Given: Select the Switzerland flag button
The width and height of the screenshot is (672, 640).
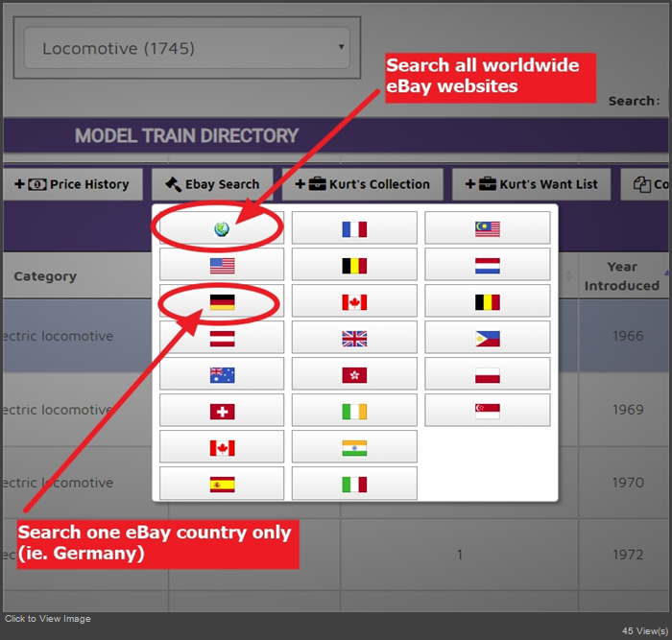Looking at the screenshot, I should click(222, 412).
